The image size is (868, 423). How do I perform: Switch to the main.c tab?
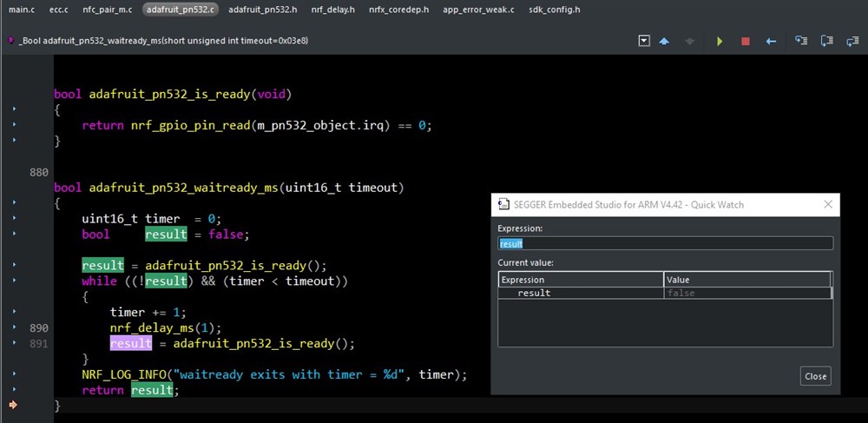coord(22,10)
